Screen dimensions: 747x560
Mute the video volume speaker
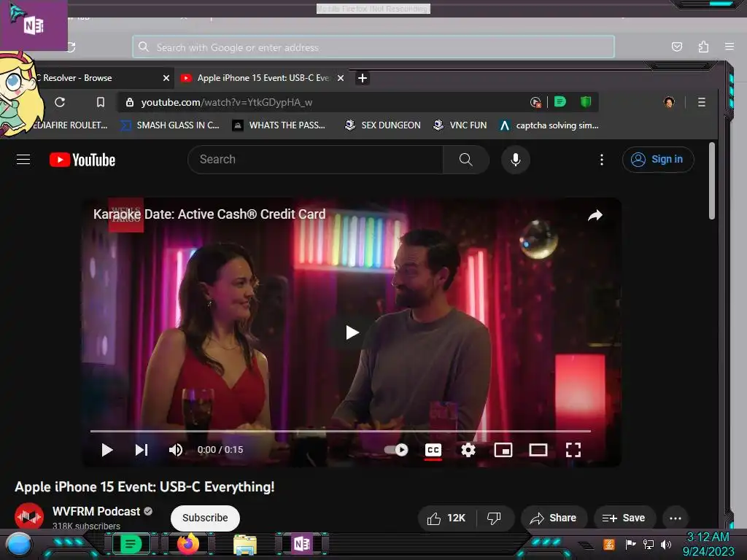click(x=176, y=450)
